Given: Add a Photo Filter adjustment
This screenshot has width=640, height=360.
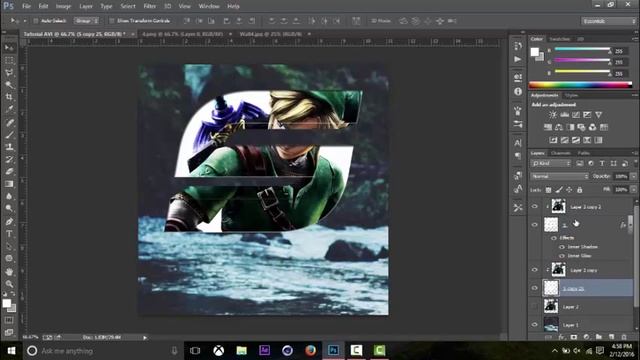Looking at the screenshot, I should tap(581, 127).
